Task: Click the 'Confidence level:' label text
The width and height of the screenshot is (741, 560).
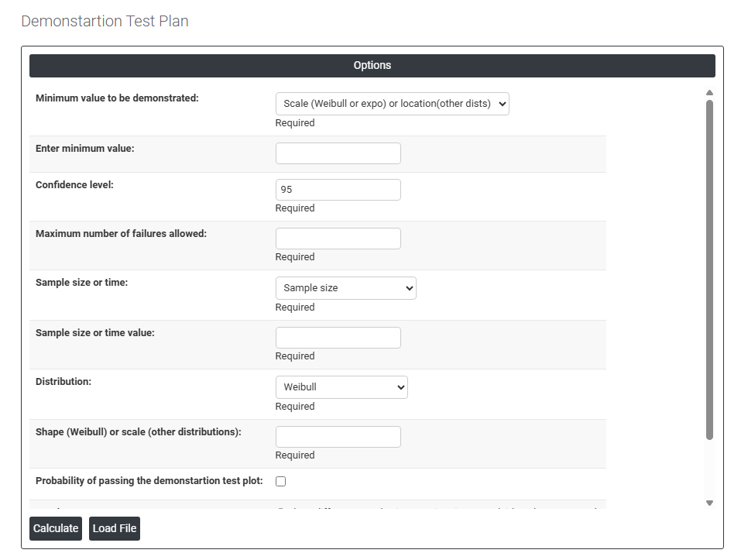Action: pyautogui.click(x=74, y=185)
